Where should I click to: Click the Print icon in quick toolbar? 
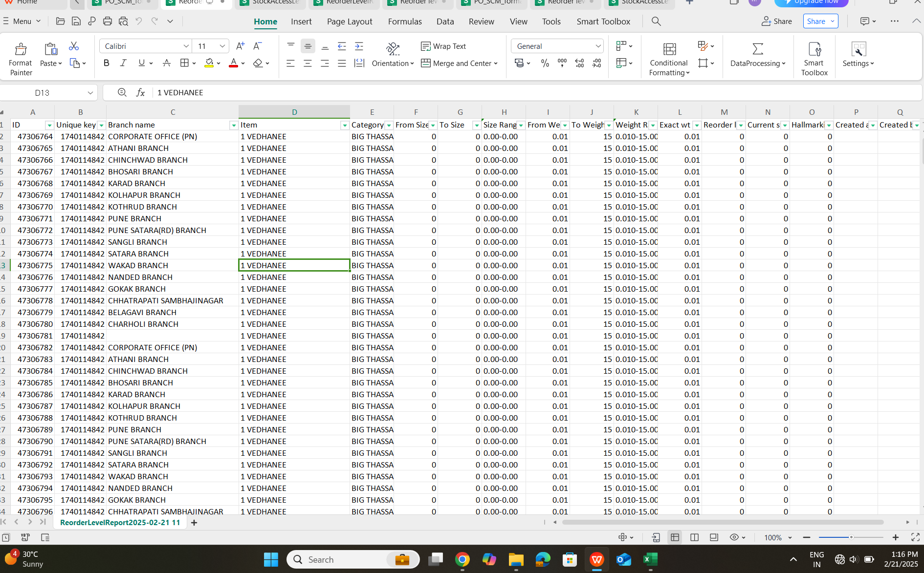(108, 21)
